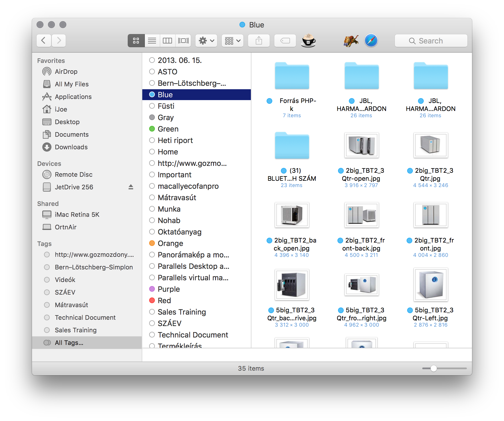Select Important tag in list

pos(197,175)
